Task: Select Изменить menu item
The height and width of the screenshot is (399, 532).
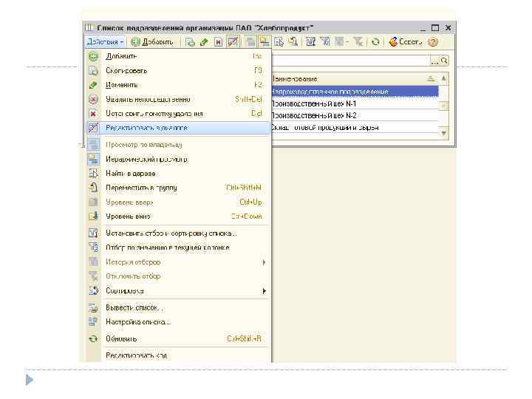Action: 178,85
